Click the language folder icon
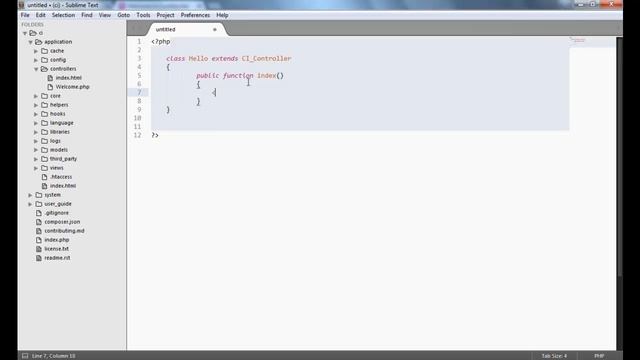The height and width of the screenshot is (360, 640). 44,123
